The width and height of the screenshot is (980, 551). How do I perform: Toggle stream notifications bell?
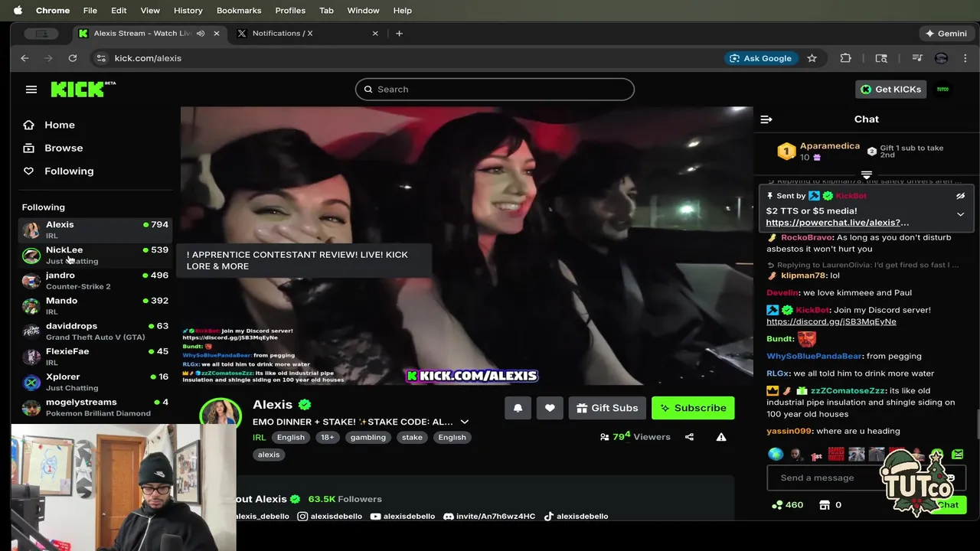pyautogui.click(x=518, y=408)
